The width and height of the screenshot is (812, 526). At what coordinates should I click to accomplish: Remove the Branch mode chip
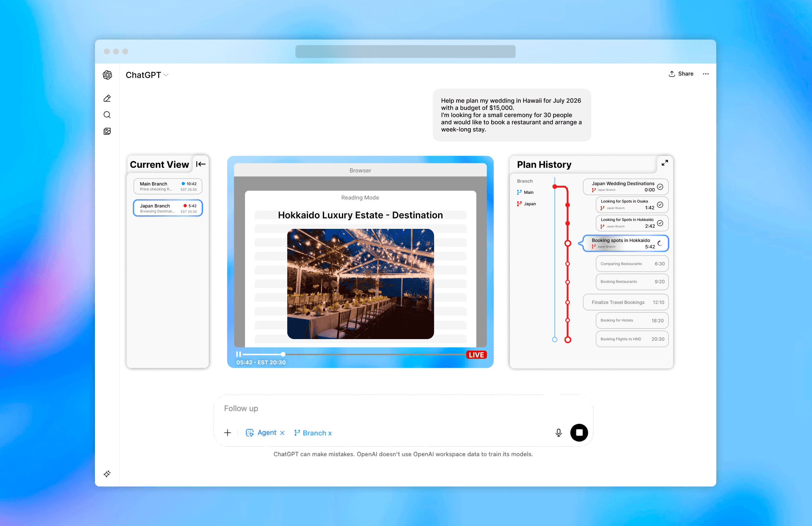330,433
